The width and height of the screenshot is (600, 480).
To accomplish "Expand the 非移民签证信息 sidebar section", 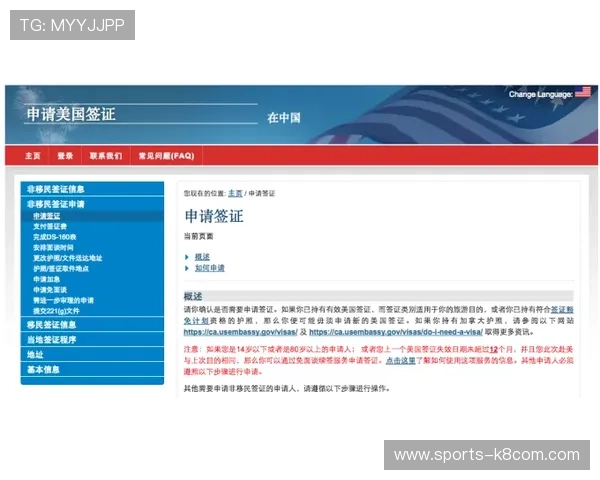I will point(92,189).
